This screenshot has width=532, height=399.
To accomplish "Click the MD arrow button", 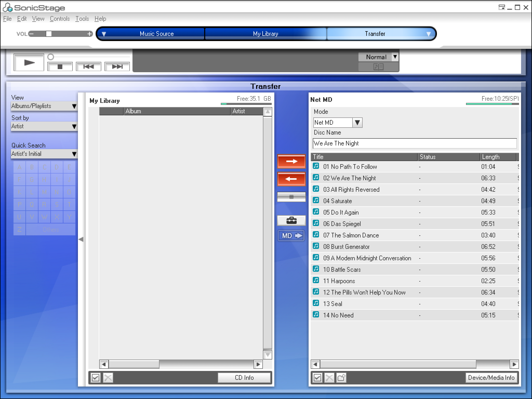I will 291,236.
